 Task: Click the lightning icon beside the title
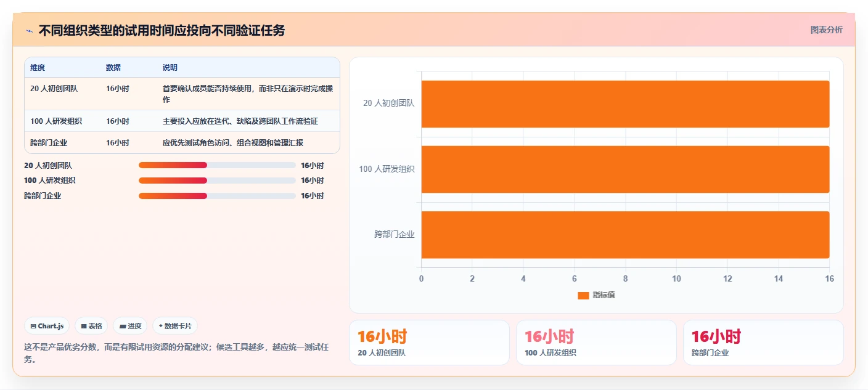[x=29, y=31]
